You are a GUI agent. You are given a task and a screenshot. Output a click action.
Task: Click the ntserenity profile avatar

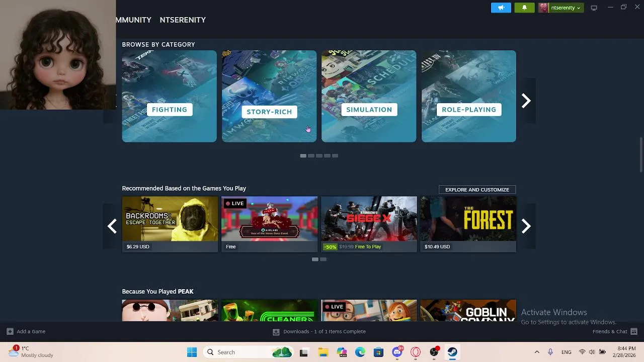[x=543, y=8]
